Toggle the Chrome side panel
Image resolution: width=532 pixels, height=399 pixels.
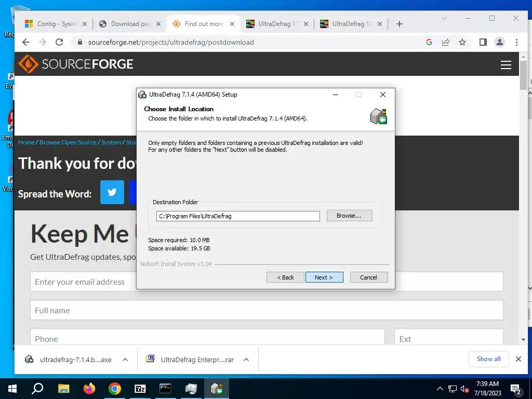point(483,42)
